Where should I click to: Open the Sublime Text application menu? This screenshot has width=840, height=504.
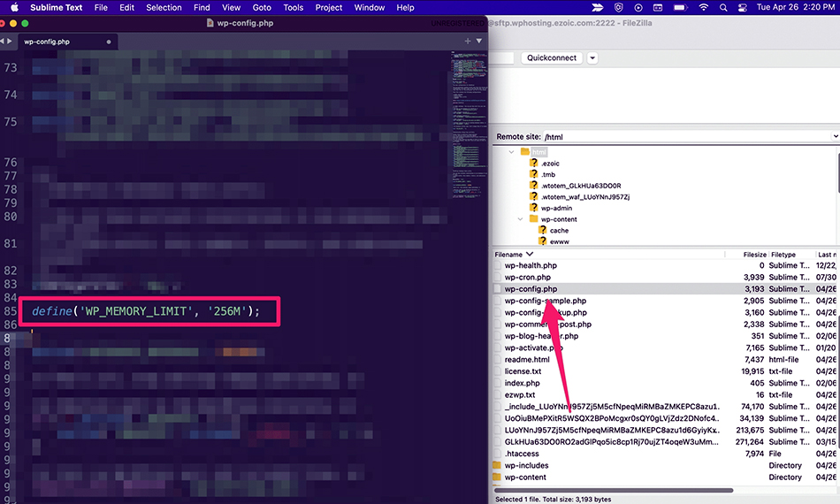click(57, 7)
